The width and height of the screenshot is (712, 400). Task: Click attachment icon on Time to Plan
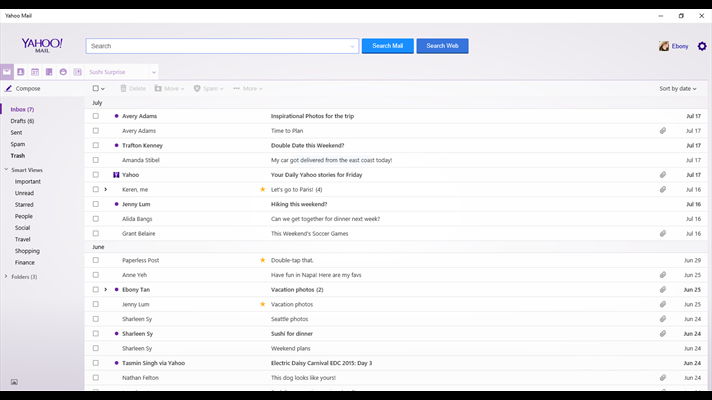coord(663,131)
